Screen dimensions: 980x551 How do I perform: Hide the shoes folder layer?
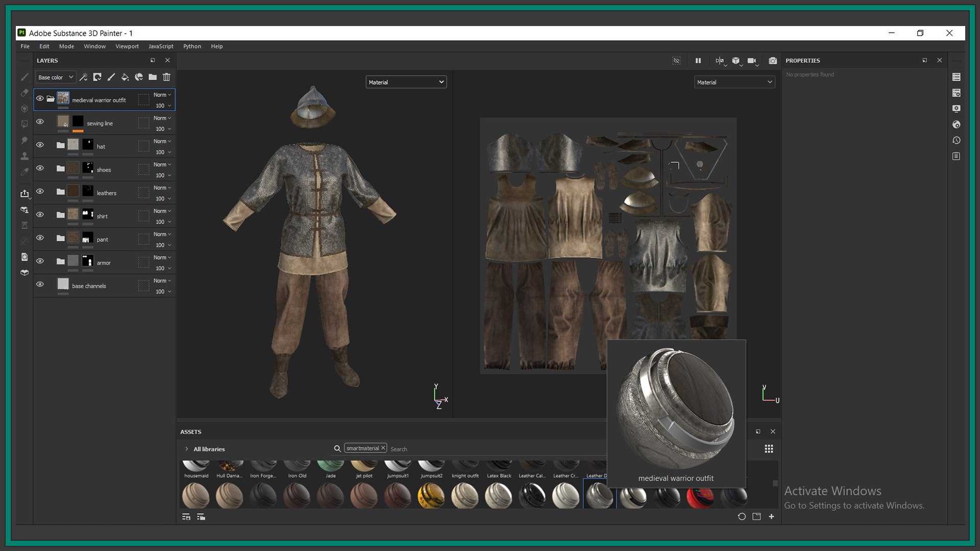(x=40, y=168)
